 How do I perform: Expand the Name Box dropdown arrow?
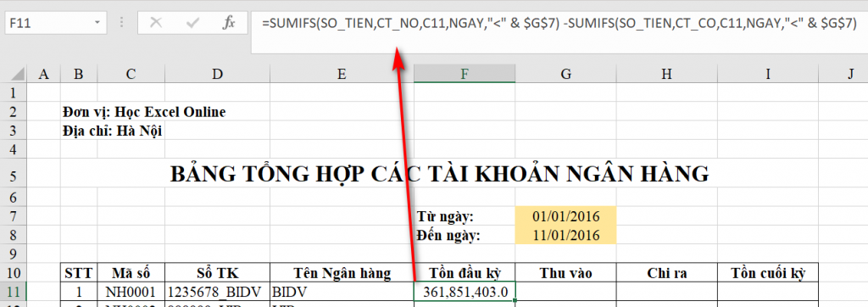coord(97,23)
